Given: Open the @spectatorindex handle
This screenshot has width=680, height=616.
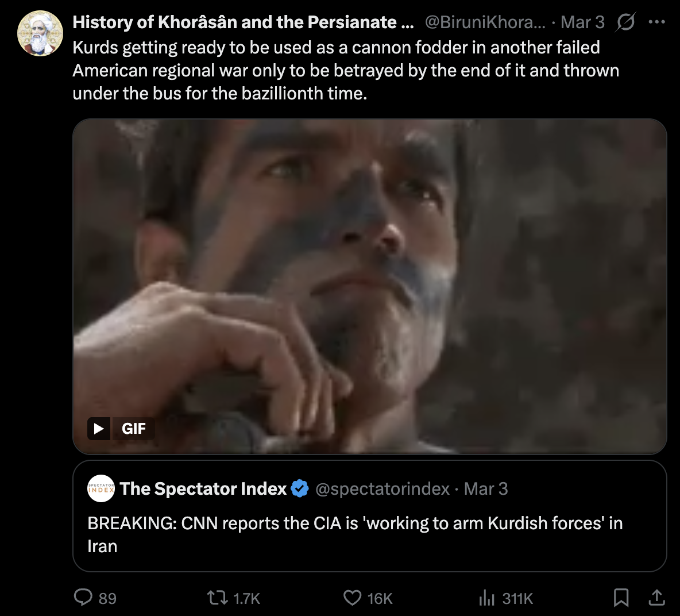Looking at the screenshot, I should (382, 489).
